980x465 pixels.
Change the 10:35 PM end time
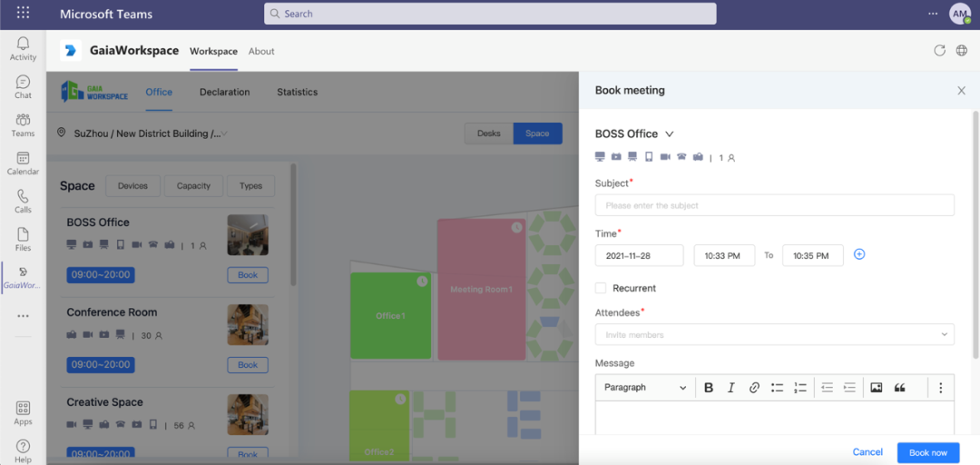[x=813, y=255]
